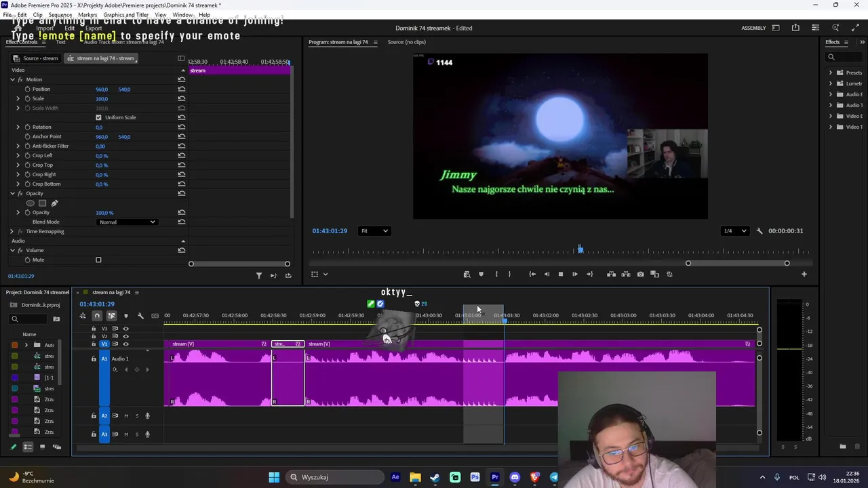
Task: Switch Project panel to icon view
Action: [42, 447]
